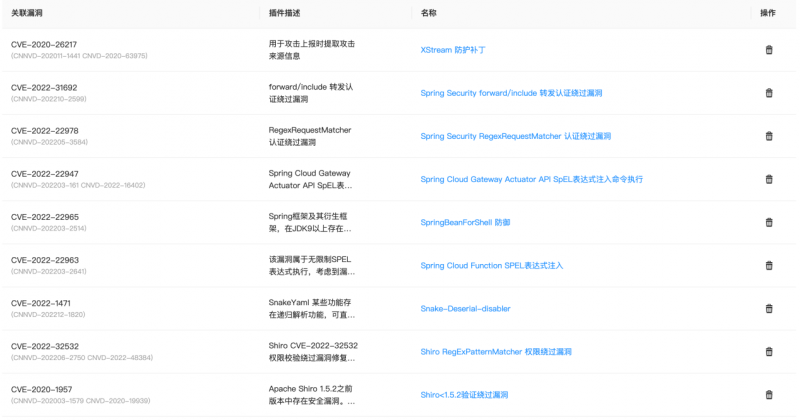Image resolution: width=800 pixels, height=420 pixels.
Task: Remove the CVE-2022-1471 entry with trash icon
Action: (x=769, y=309)
